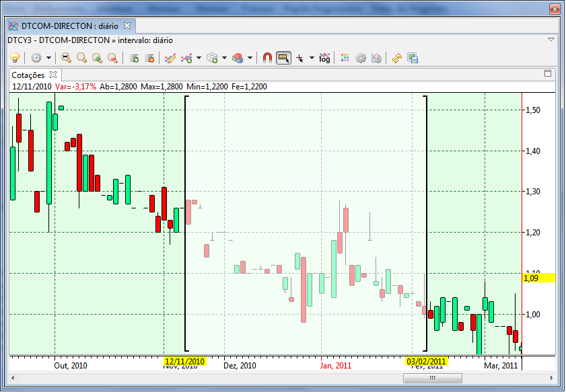Close the DTCOM-DIRECTON diário tab

coord(127,26)
